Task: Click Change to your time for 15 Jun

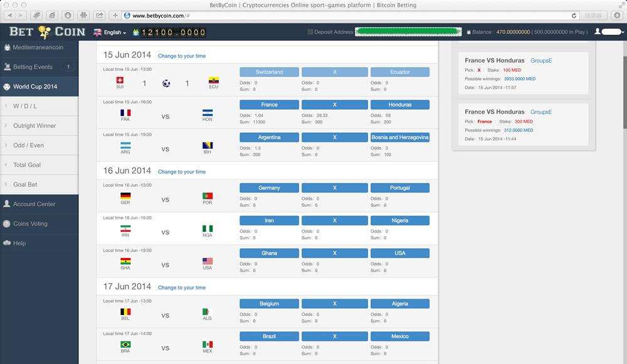Action: click(182, 56)
